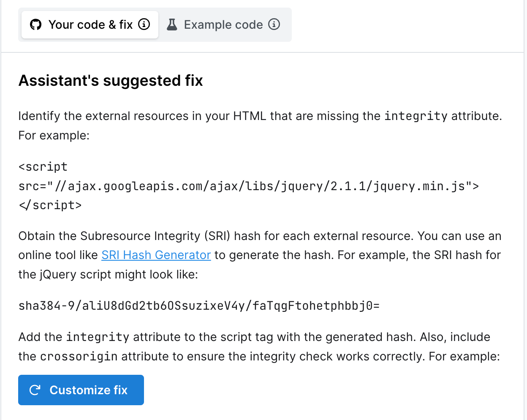The image size is (527, 420).
Task: Click the beaker flask icon on Example code tab
Action: 172,25
